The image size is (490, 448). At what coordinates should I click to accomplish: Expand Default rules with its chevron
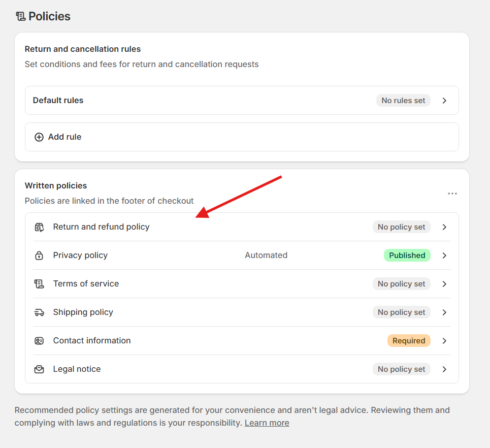pyautogui.click(x=444, y=101)
